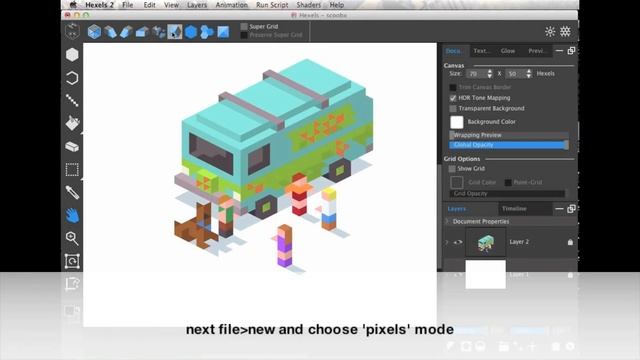
Task: Open the Animation menu
Action: coord(231,5)
